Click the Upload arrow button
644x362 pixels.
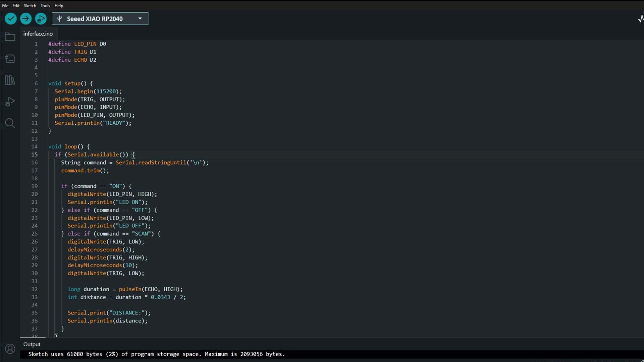click(x=26, y=19)
